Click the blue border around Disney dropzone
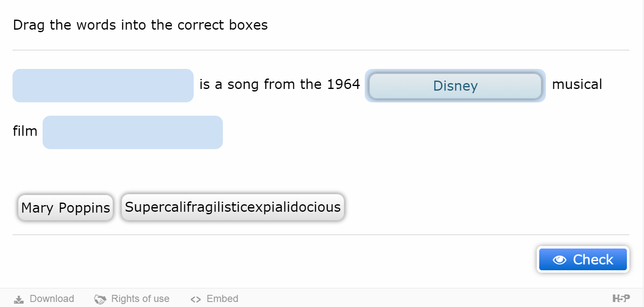The height and width of the screenshot is (307, 644). tap(455, 71)
